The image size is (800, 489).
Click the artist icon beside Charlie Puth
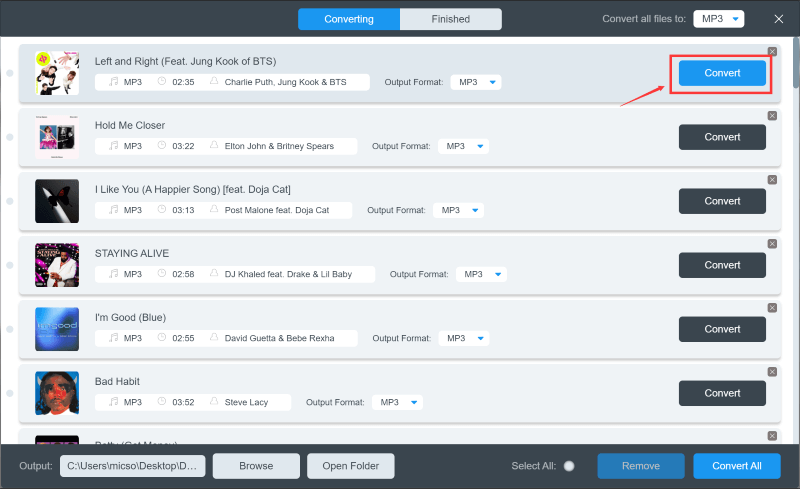[214, 81]
